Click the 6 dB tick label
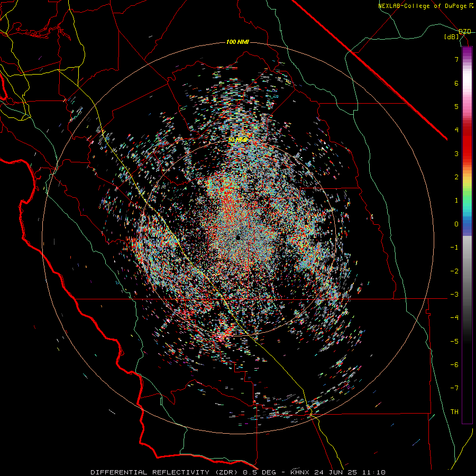This screenshot has height=476, width=476. click(x=456, y=83)
